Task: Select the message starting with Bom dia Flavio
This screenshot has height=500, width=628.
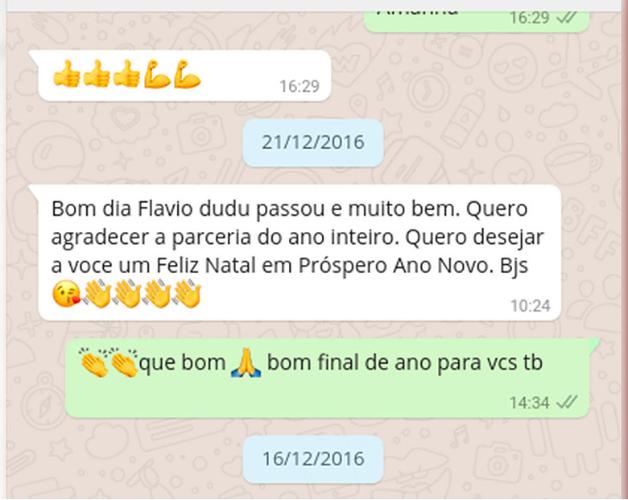Action: 300,253
